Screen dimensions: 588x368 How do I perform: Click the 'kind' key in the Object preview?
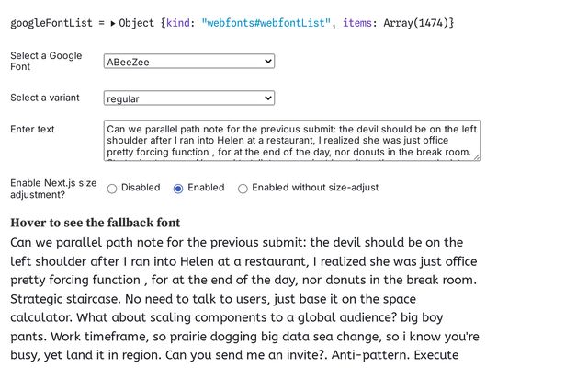pyautogui.click(x=179, y=23)
